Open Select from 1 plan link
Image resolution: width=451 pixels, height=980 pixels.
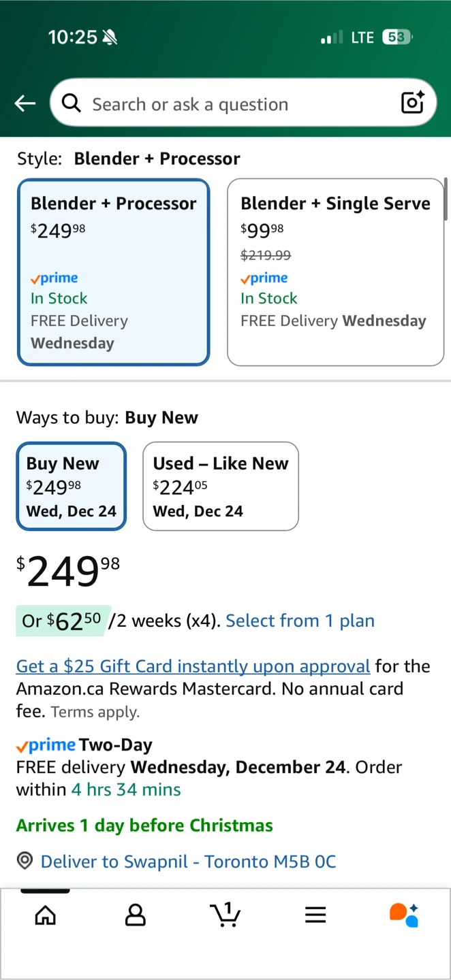coord(300,621)
